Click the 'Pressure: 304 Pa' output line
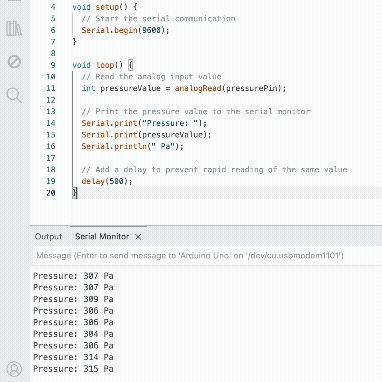Screen dimensions: 382x382 point(73,334)
